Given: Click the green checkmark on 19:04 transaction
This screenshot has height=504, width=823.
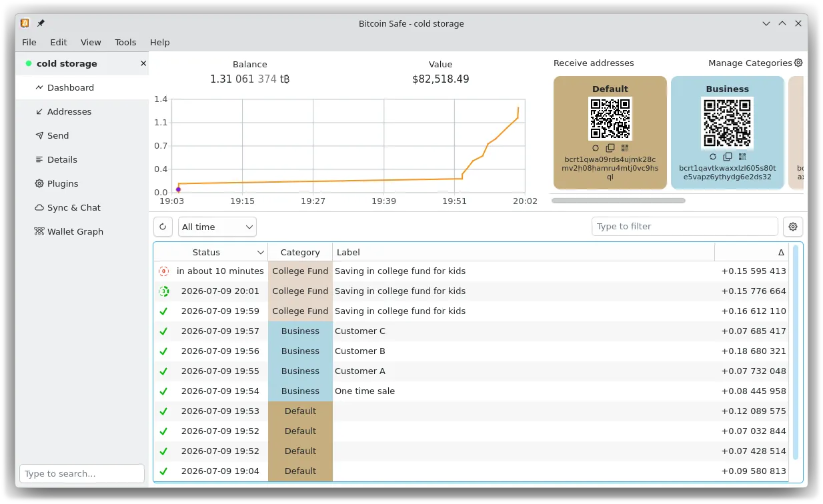Looking at the screenshot, I should 163,471.
